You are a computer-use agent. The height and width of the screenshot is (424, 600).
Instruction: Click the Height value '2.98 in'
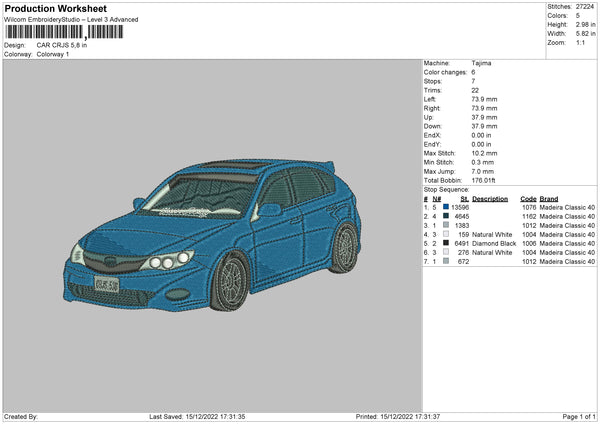coord(585,24)
